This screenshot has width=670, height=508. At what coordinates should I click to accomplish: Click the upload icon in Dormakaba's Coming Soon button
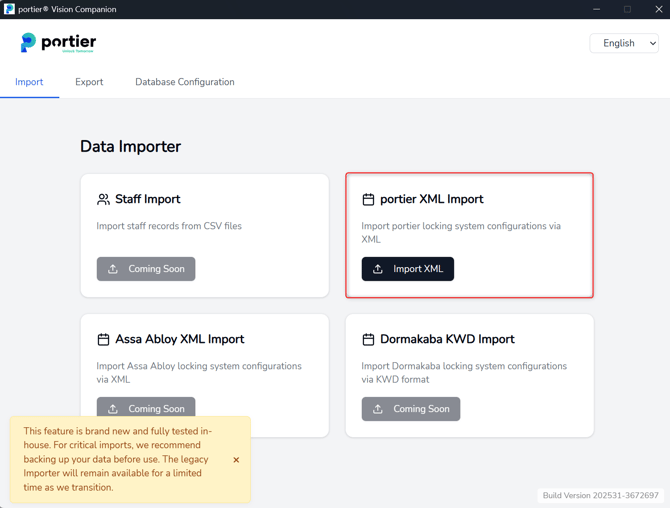click(378, 409)
